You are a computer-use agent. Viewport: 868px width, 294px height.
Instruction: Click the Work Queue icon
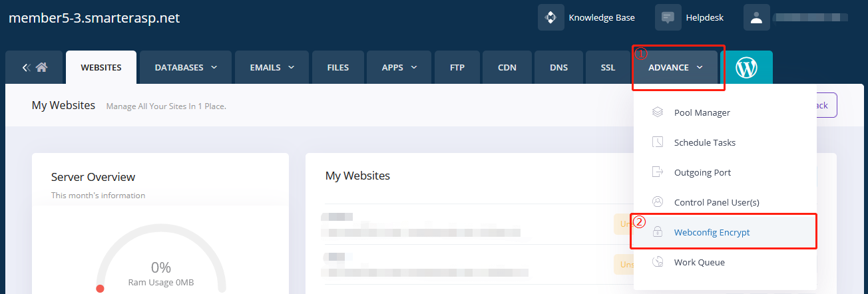[x=658, y=262]
